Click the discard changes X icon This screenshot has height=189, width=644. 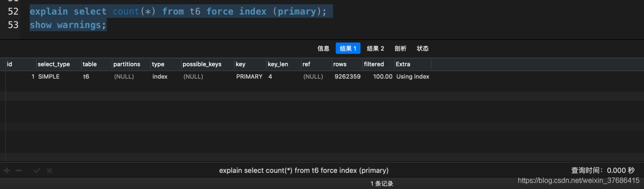click(50, 171)
